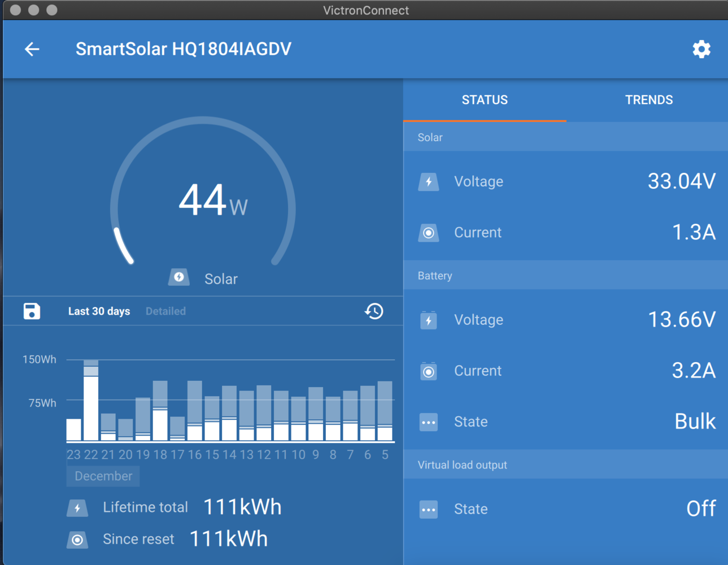The height and width of the screenshot is (565, 728).
Task: Switch to the TRENDS tab
Action: (x=648, y=100)
